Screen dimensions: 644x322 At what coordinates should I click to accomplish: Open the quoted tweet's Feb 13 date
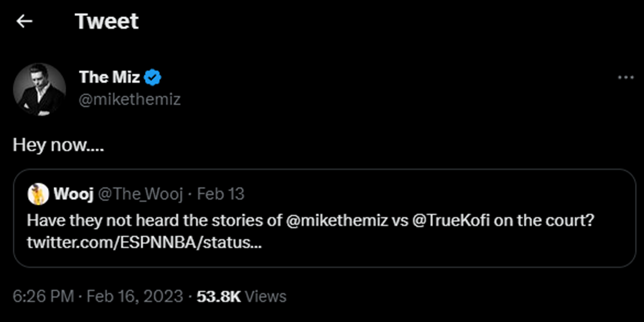(221, 194)
